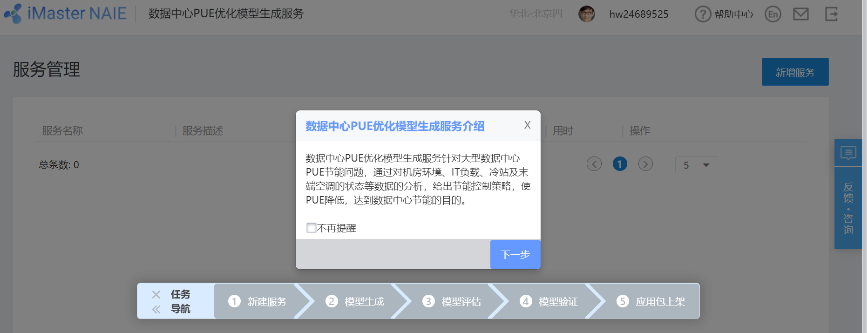Screen dimensions: 868x333
Task: Go to the next page arrow
Action: [x=645, y=164]
